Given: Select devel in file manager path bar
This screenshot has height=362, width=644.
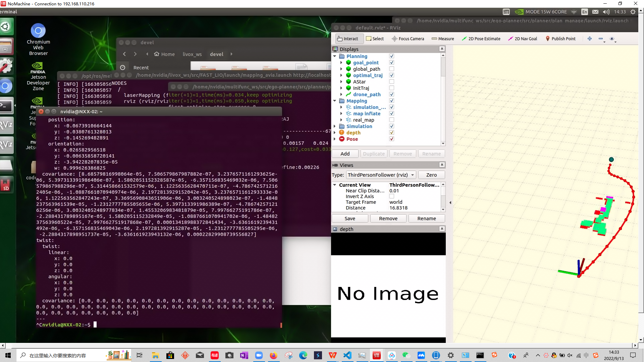Looking at the screenshot, I should click(x=217, y=54).
